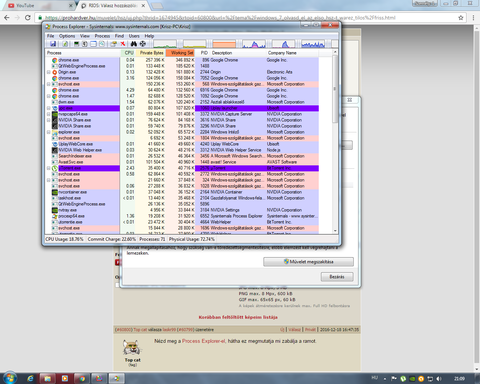Click the Windows Start orb
The height and width of the screenshot is (384, 480).
10,378
